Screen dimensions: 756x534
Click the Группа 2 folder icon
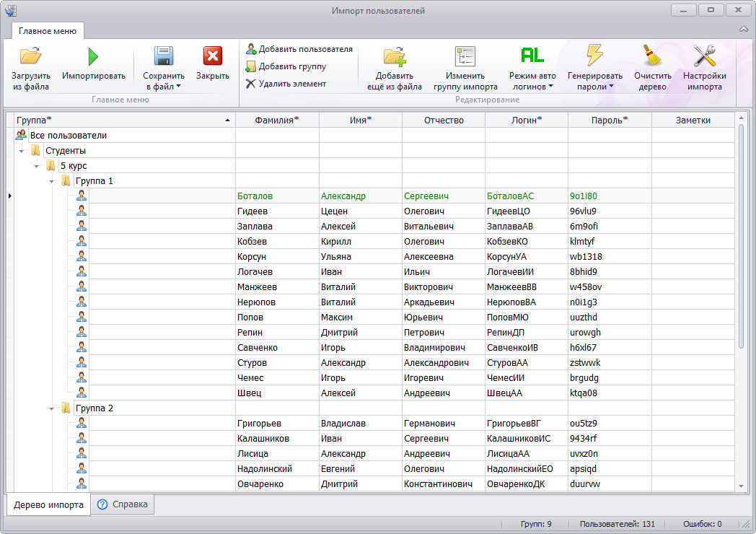(66, 408)
